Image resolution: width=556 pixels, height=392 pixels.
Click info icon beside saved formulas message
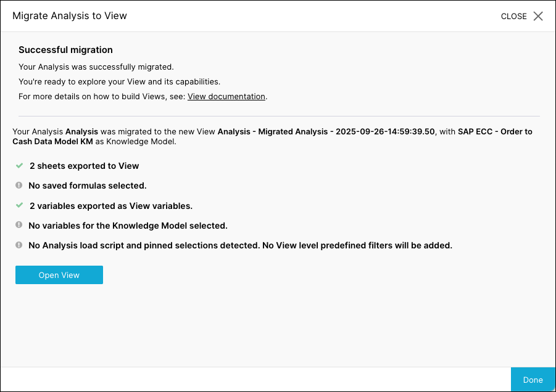[19, 186]
